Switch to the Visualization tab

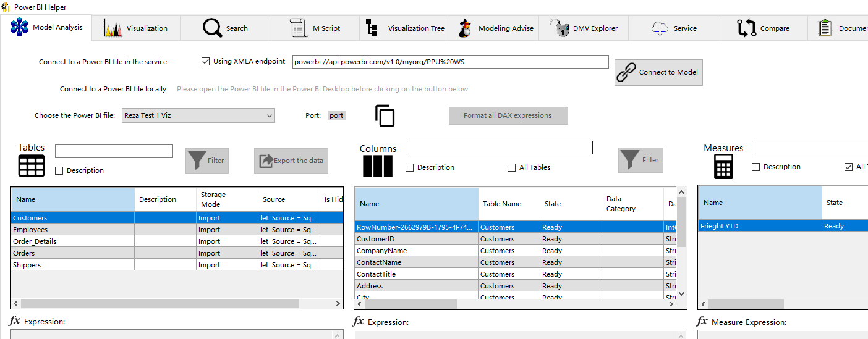pos(136,28)
